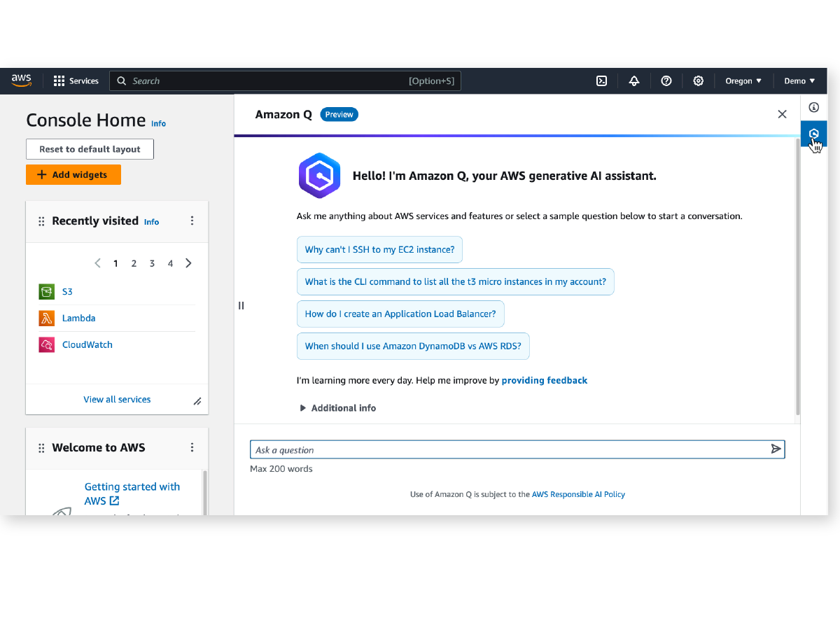Click the Ask a question input field
Viewport: 840px width, 630px height.
[509, 449]
